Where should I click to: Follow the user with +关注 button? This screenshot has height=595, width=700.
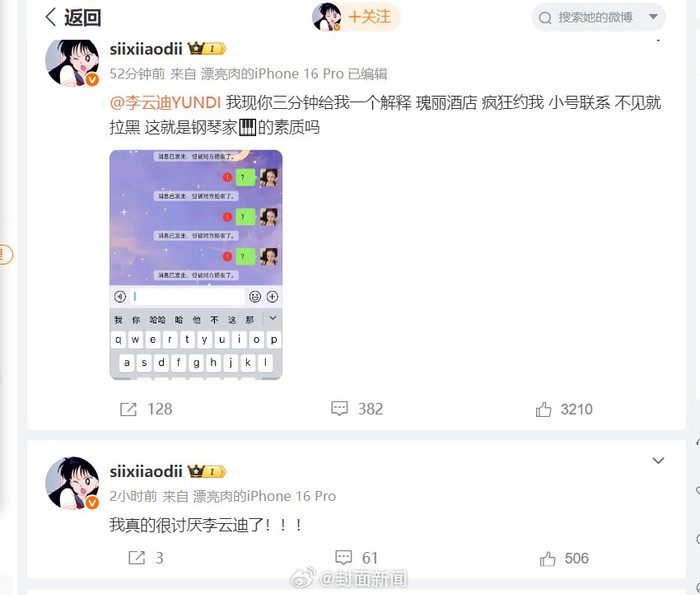[x=369, y=17]
